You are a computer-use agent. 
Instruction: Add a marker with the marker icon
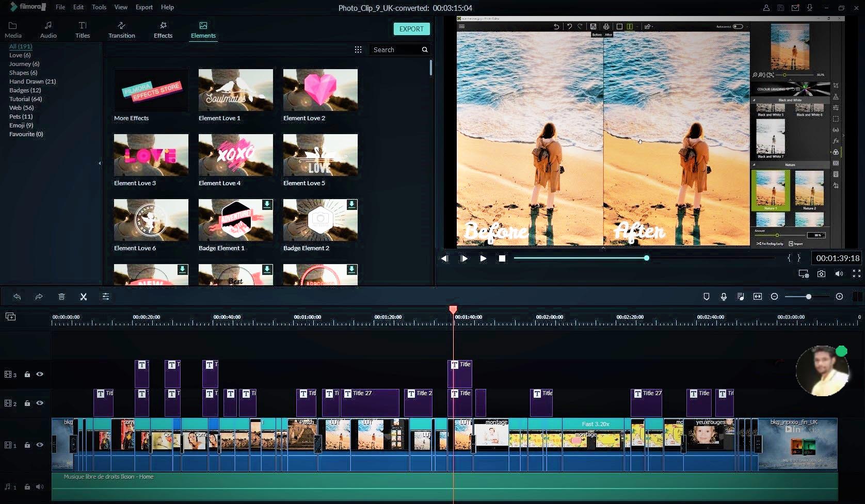707,297
